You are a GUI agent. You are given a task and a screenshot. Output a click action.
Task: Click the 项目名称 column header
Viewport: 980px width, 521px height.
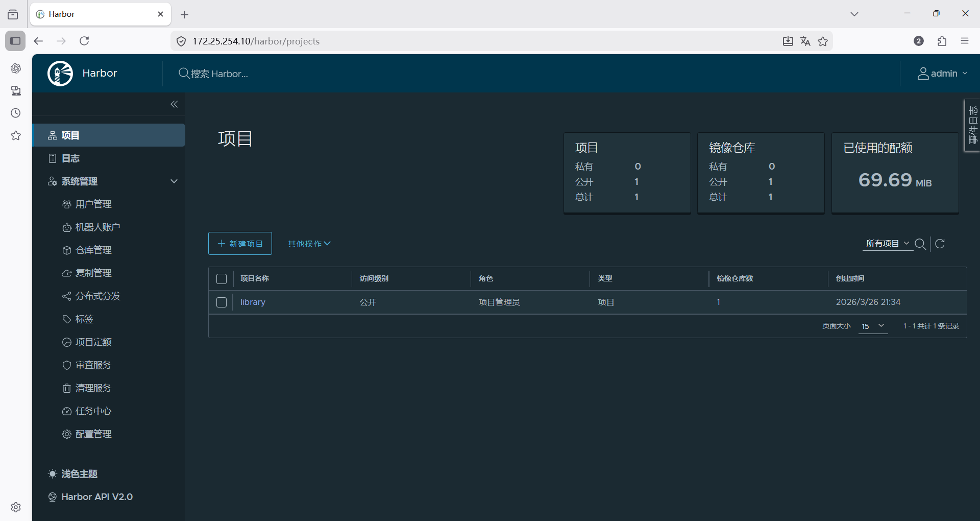pyautogui.click(x=255, y=278)
